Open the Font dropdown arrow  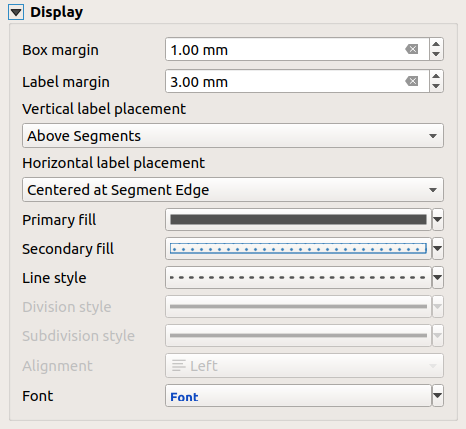point(438,396)
